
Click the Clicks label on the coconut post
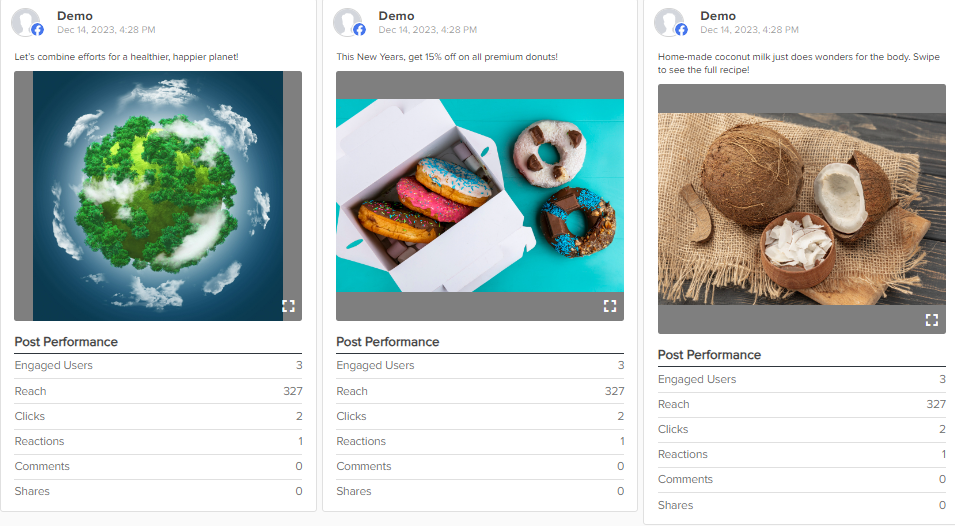click(673, 429)
